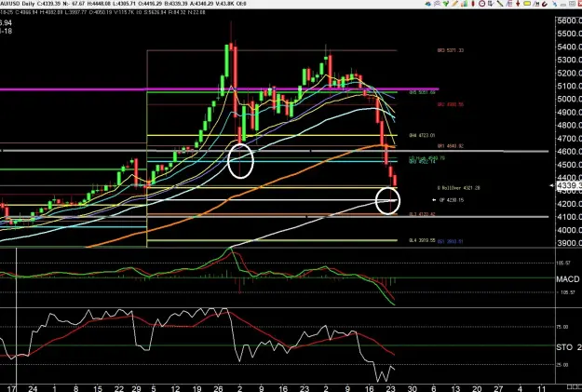
Task: Select the magenta horizontal resistance line
Action: [x=219, y=89]
